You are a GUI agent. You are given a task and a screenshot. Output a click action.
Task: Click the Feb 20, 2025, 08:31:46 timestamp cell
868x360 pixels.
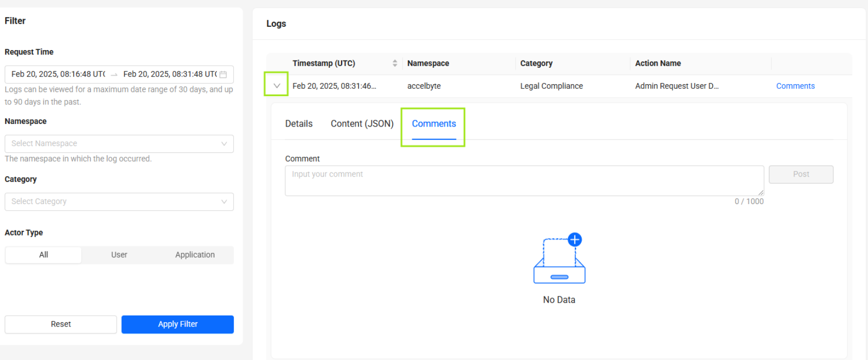pos(334,86)
